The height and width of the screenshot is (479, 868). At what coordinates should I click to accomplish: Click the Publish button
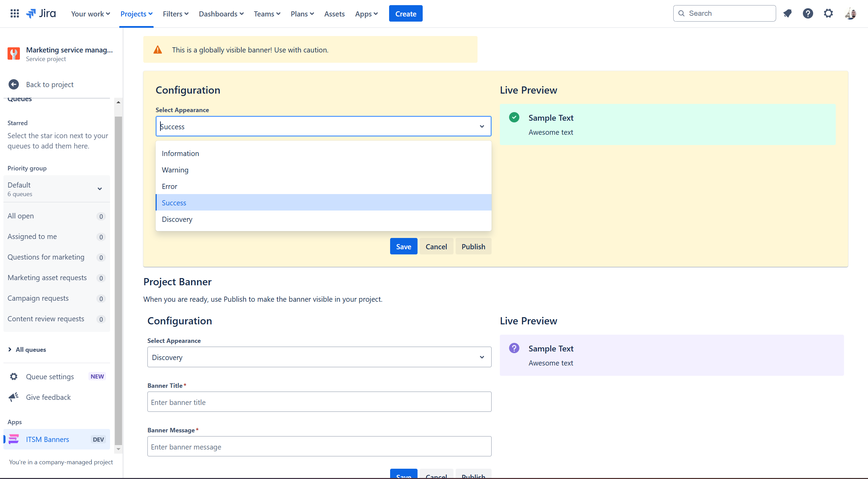click(473, 246)
